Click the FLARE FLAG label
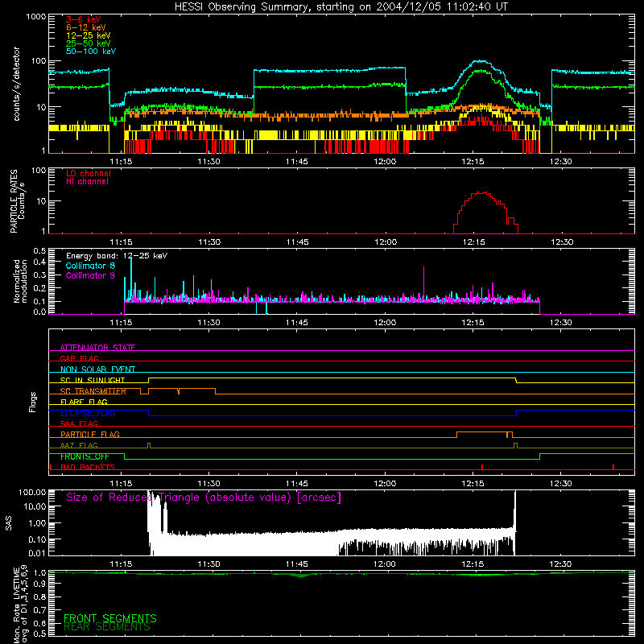 (x=84, y=402)
